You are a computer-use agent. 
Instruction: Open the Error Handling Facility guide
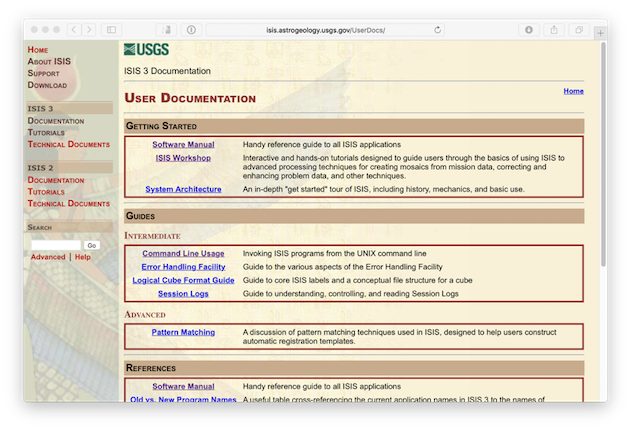click(183, 267)
